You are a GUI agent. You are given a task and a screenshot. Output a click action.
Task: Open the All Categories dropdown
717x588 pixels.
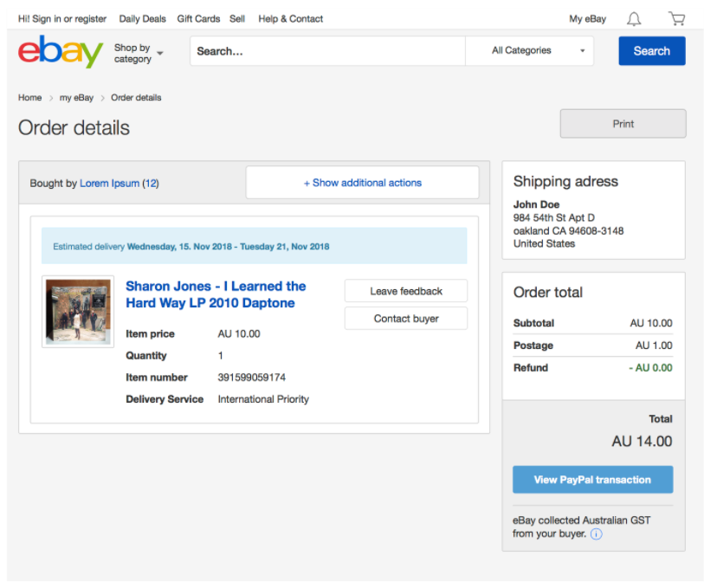pyautogui.click(x=530, y=51)
